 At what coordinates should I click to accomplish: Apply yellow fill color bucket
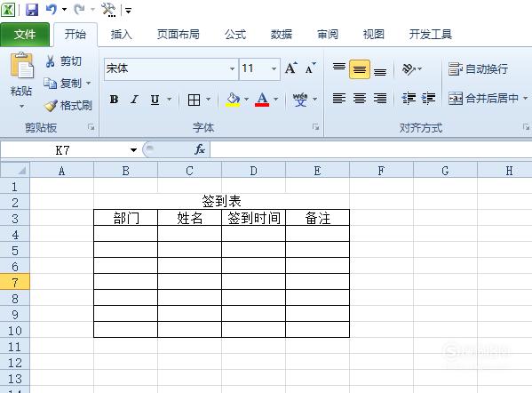click(233, 100)
